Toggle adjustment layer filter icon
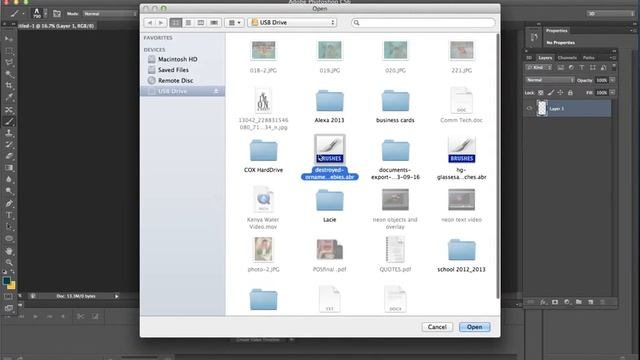Image resolution: width=640 pixels, height=360 pixels. point(571,68)
